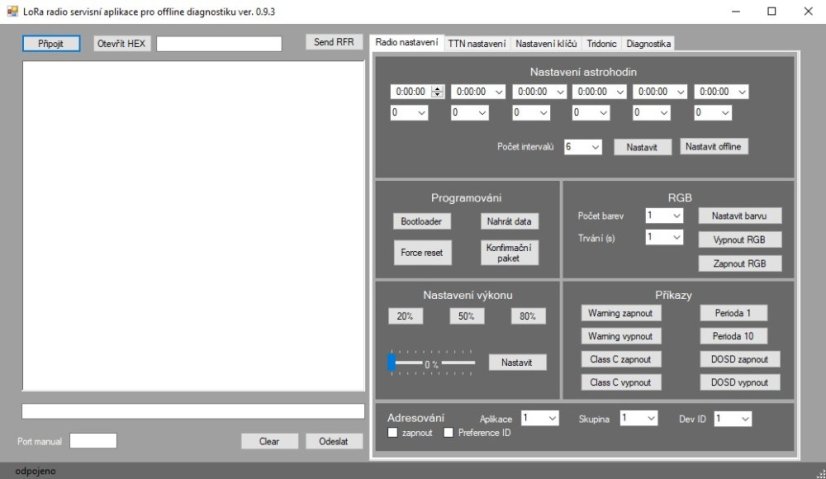
Task: Click the Nastavit offline button
Action: [x=713, y=146]
